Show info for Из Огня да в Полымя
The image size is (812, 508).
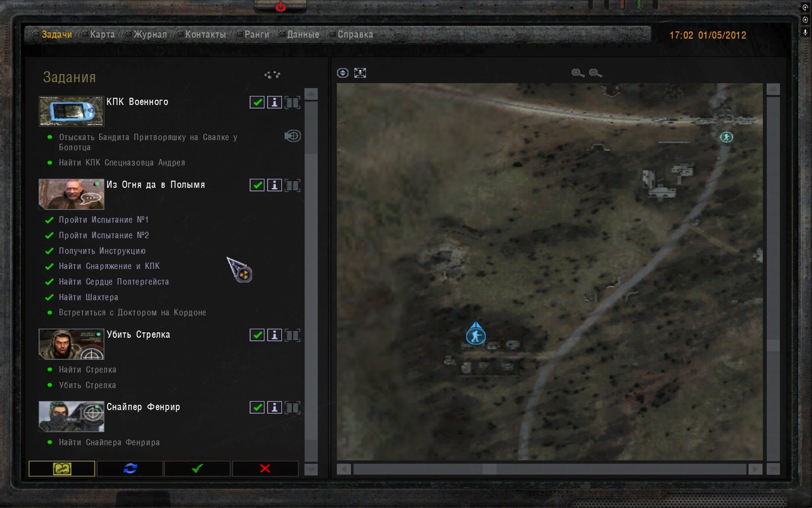pos(275,185)
